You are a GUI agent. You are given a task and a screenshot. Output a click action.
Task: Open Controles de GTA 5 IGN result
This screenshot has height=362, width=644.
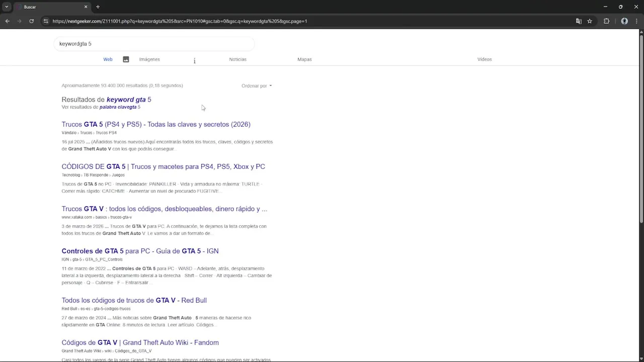click(140, 251)
